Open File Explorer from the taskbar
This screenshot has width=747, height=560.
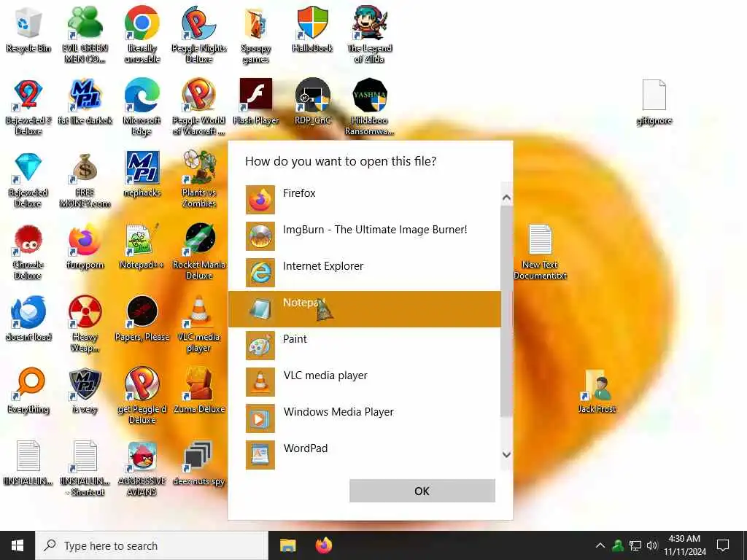tap(287, 545)
